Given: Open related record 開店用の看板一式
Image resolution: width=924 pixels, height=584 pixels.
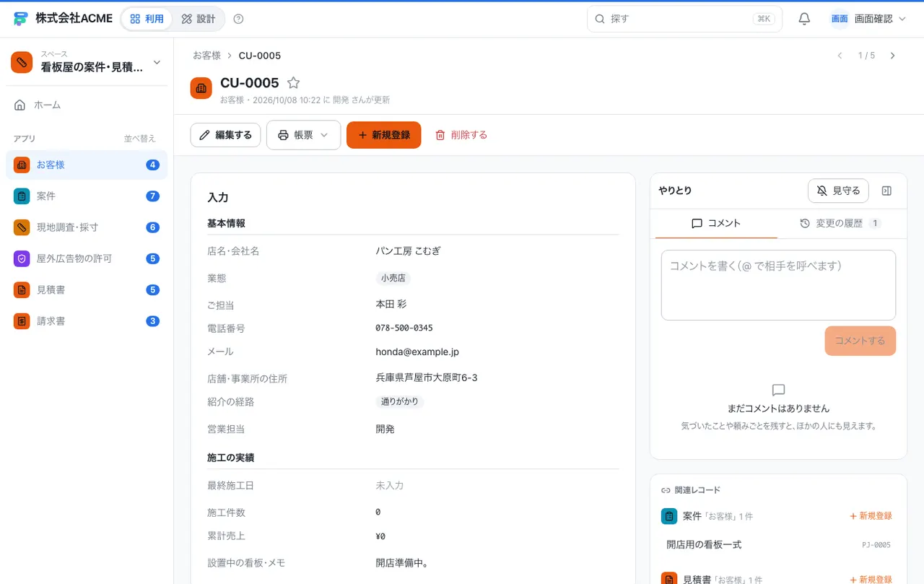Looking at the screenshot, I should click(x=778, y=545).
